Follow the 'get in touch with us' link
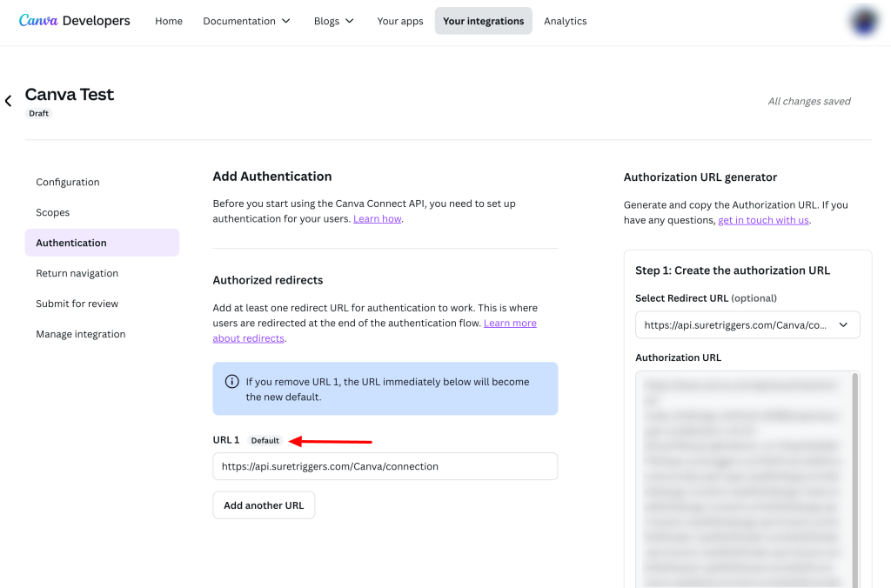This screenshot has width=891, height=588. pos(763,220)
